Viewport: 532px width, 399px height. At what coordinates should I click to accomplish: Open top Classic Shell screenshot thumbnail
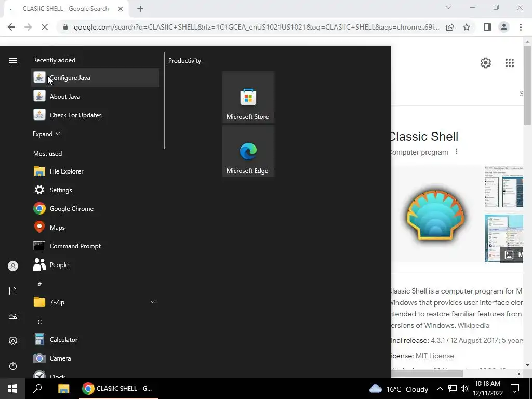pos(504,187)
